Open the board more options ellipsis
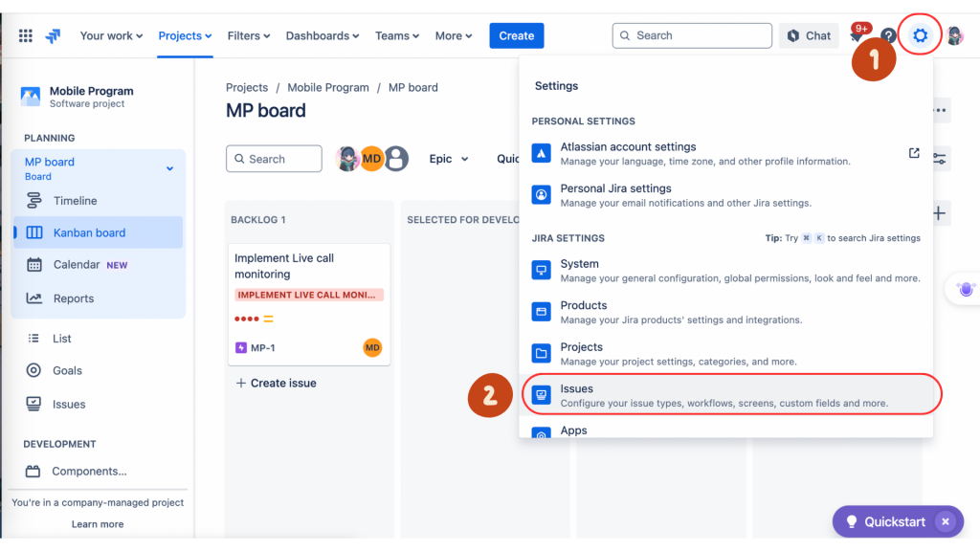Viewport: 980px width, 551px height. coord(940,111)
